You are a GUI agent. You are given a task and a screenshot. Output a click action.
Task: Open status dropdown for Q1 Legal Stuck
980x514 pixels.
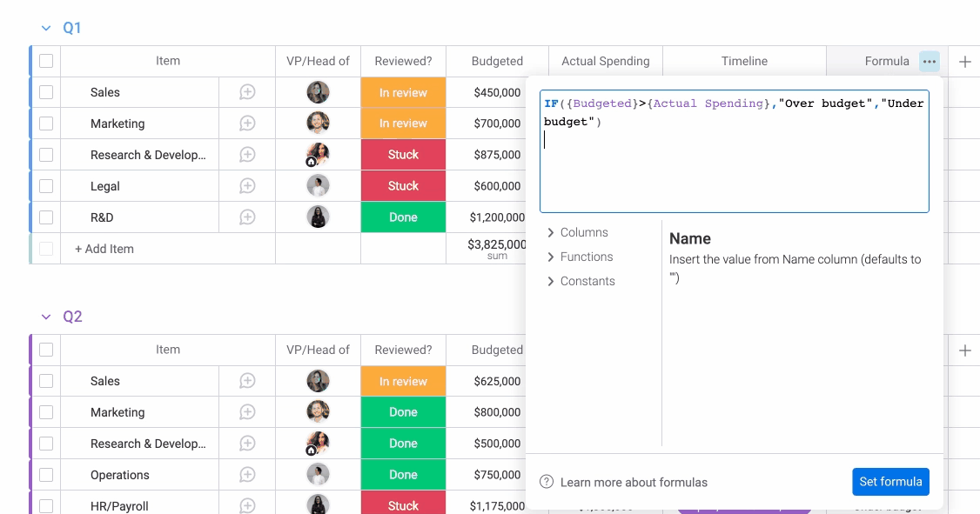403,186
